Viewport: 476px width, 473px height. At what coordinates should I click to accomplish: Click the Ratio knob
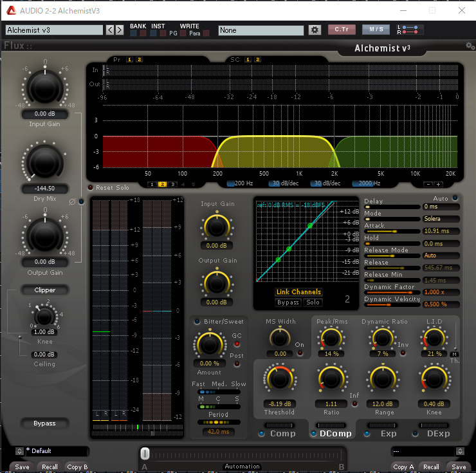tap(331, 379)
